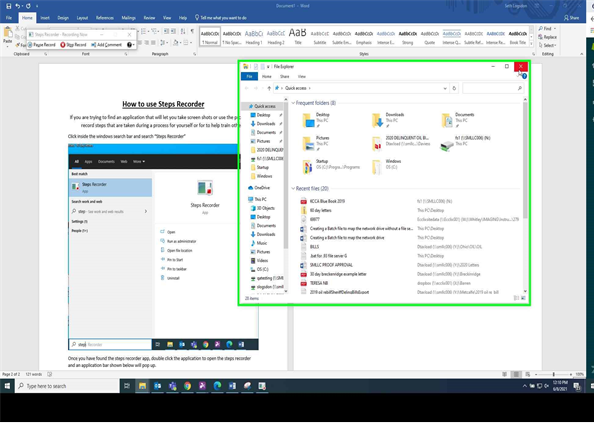The height and width of the screenshot is (437, 594).
Task: Select OS (C:) drive in navigation pane
Action: point(259,270)
